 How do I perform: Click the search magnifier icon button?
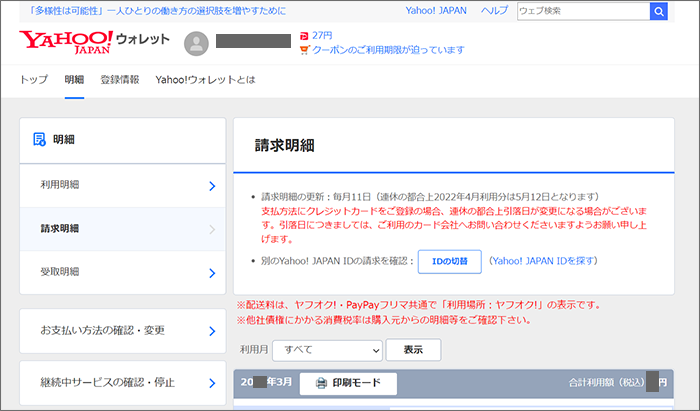point(659,11)
